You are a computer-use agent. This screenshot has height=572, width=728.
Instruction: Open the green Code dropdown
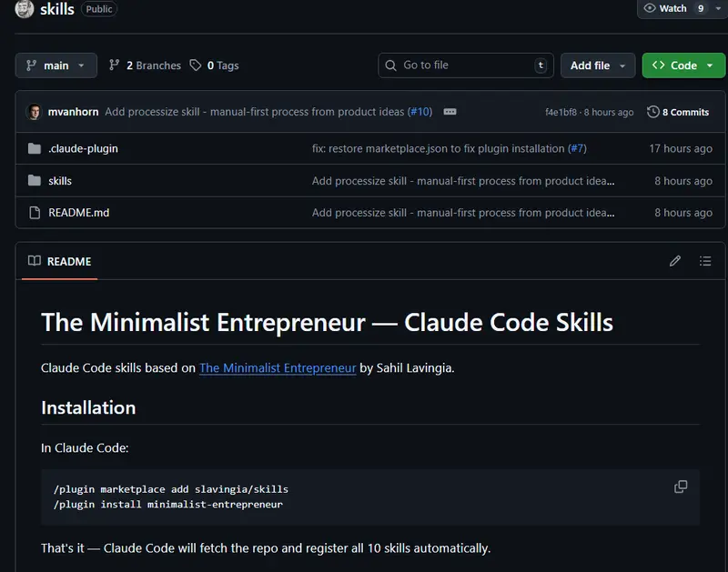point(682,65)
